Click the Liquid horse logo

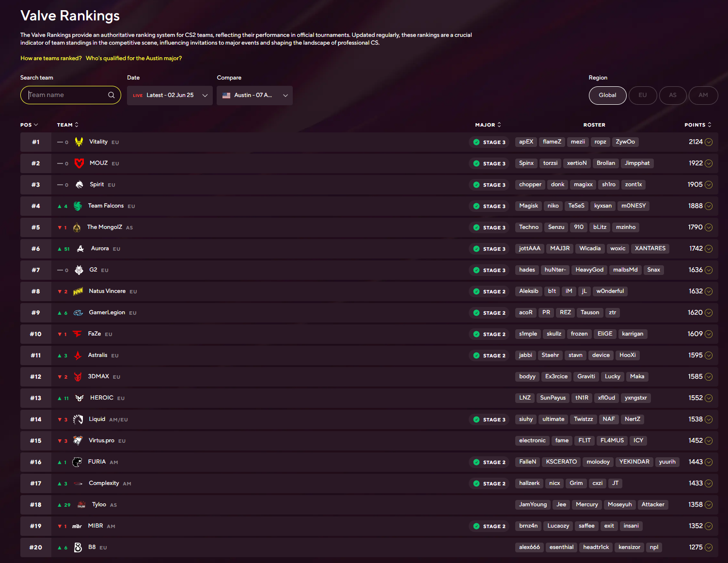point(78,419)
